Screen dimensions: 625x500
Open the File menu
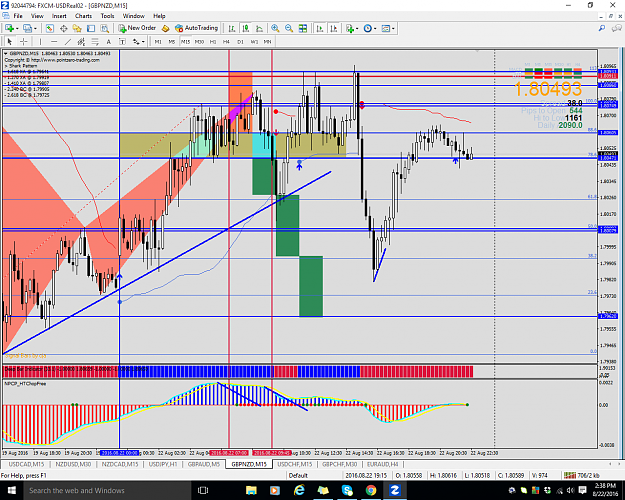point(18,16)
